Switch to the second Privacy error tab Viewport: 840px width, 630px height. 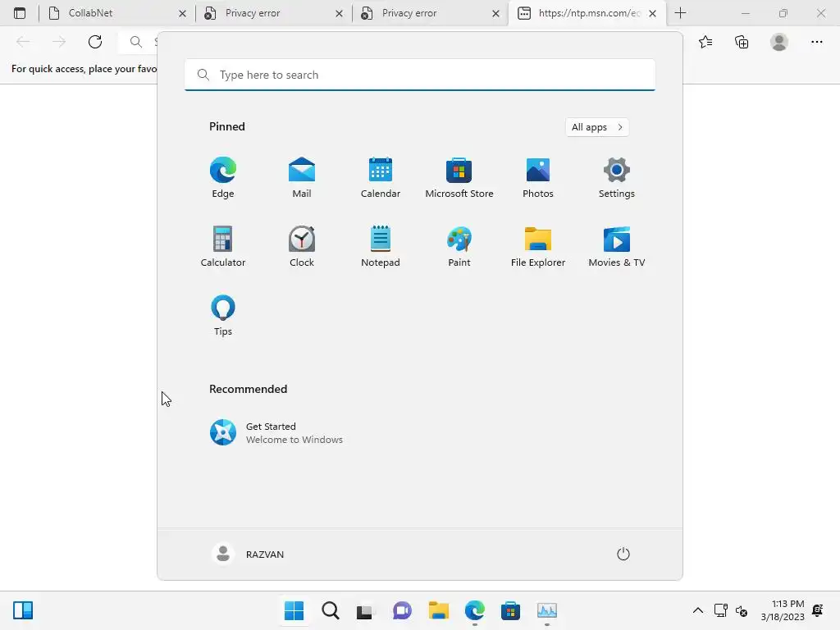[x=430, y=13]
